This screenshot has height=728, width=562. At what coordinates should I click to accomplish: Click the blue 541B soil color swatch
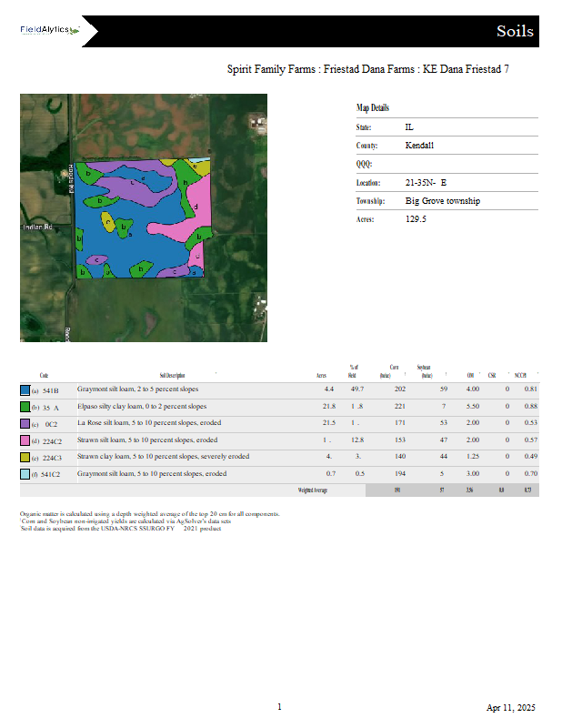[x=25, y=389]
